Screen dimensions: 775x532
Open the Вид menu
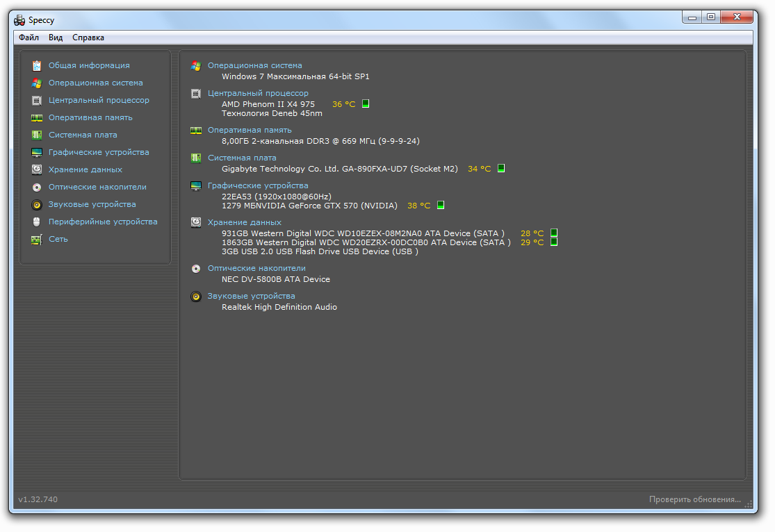(x=56, y=38)
